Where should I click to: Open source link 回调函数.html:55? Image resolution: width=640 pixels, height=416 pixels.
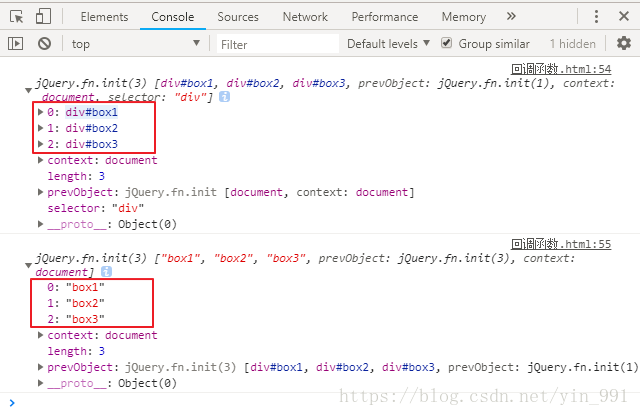(561, 244)
